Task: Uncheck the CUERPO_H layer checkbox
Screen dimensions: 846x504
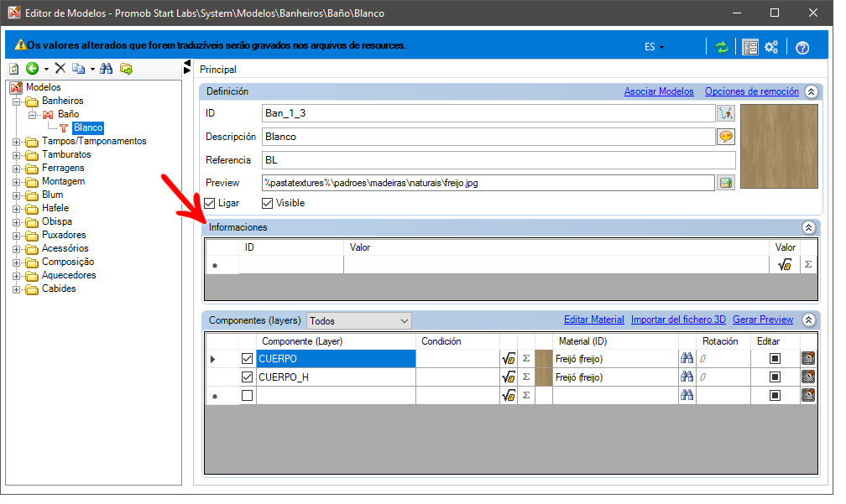Action: [x=247, y=377]
